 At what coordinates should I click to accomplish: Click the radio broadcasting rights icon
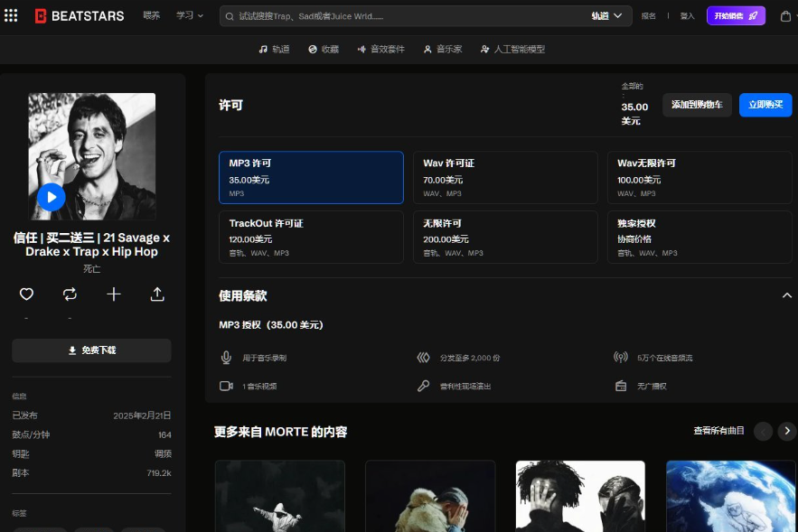[x=621, y=386]
